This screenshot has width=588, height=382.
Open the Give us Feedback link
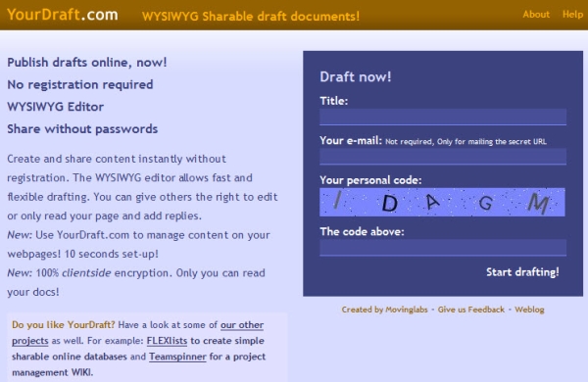tap(471, 310)
